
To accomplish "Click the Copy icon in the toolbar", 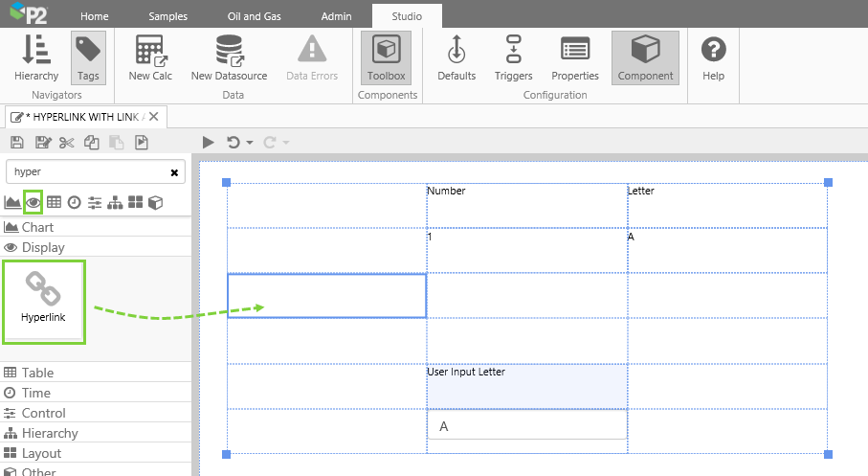I will [x=91, y=143].
